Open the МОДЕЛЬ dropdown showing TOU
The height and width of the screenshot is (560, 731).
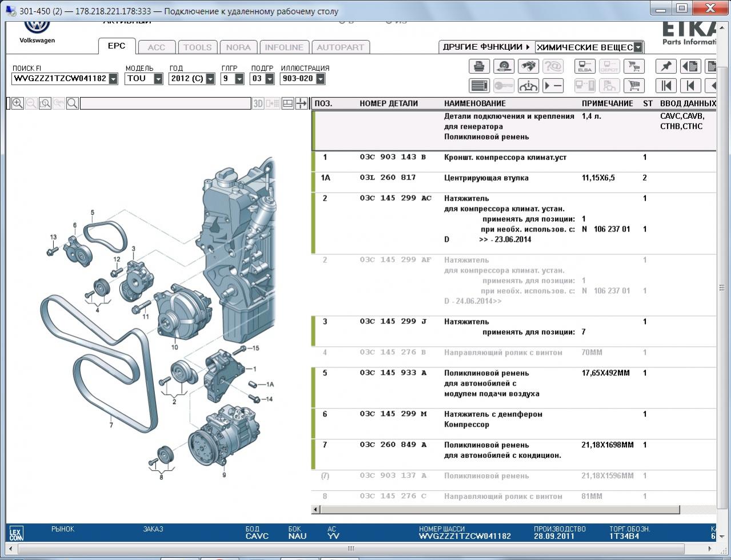[158, 78]
